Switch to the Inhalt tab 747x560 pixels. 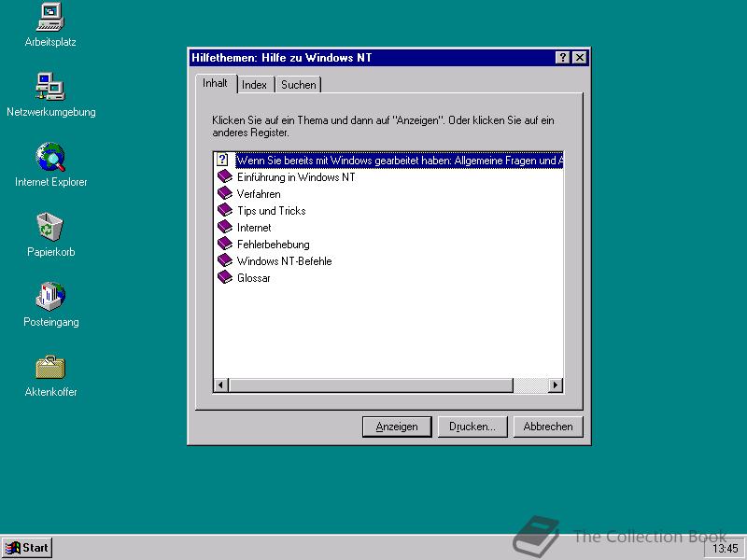[x=216, y=83]
